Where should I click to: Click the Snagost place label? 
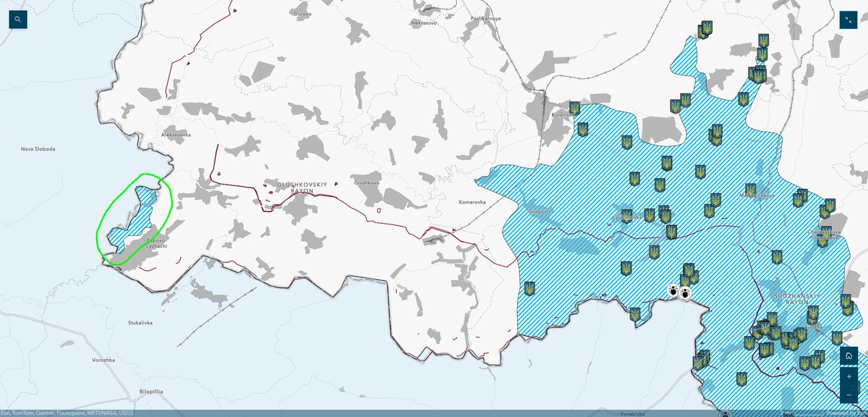coord(540,210)
